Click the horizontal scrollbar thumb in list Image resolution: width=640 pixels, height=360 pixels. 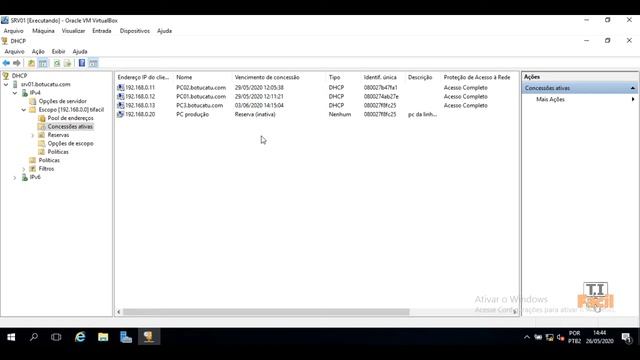pos(266,312)
